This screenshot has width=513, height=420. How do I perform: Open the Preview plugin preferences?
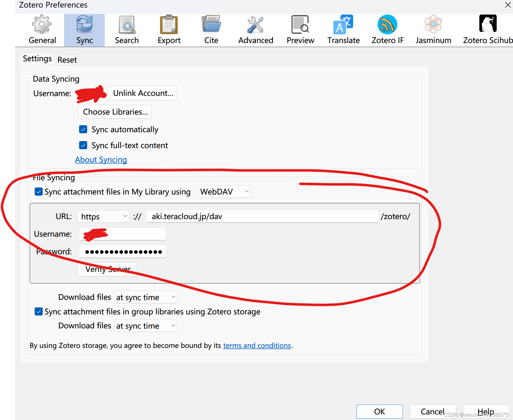pyautogui.click(x=300, y=30)
